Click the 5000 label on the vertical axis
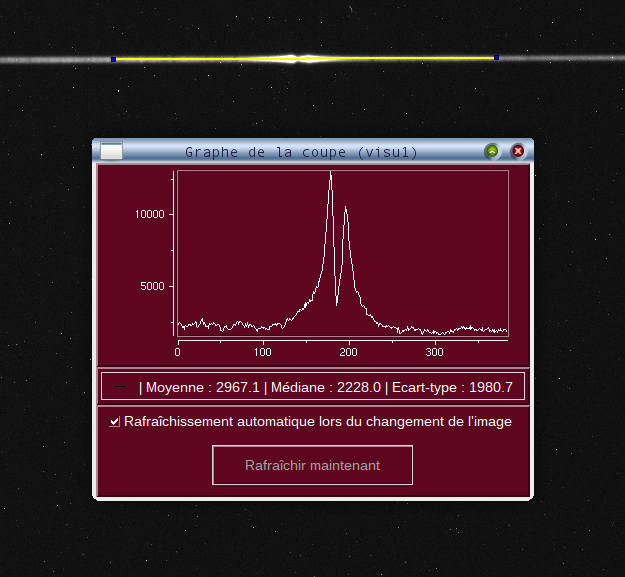625x577 pixels. (x=151, y=286)
